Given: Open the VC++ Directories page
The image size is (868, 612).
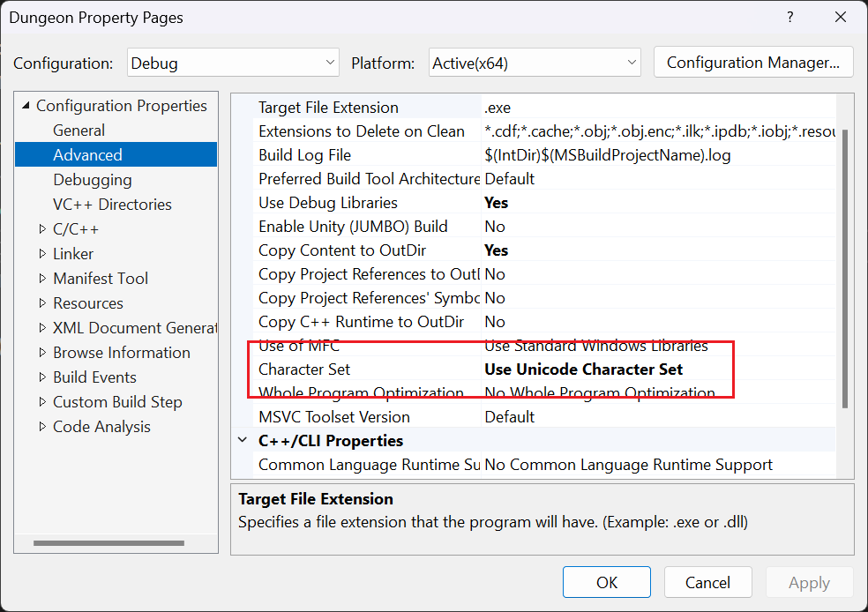Looking at the screenshot, I should (112, 205).
